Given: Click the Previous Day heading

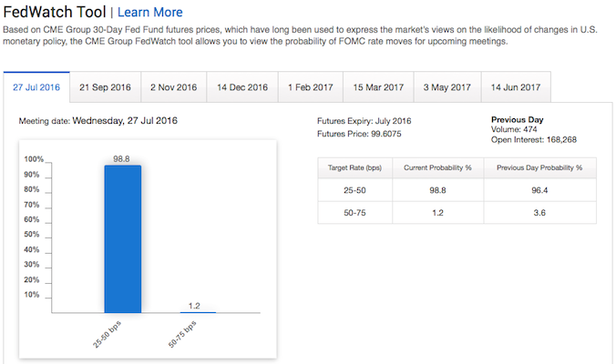Looking at the screenshot, I should (517, 119).
